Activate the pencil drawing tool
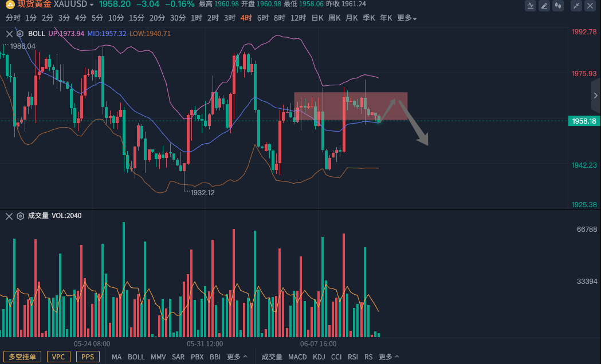 [544, 6]
